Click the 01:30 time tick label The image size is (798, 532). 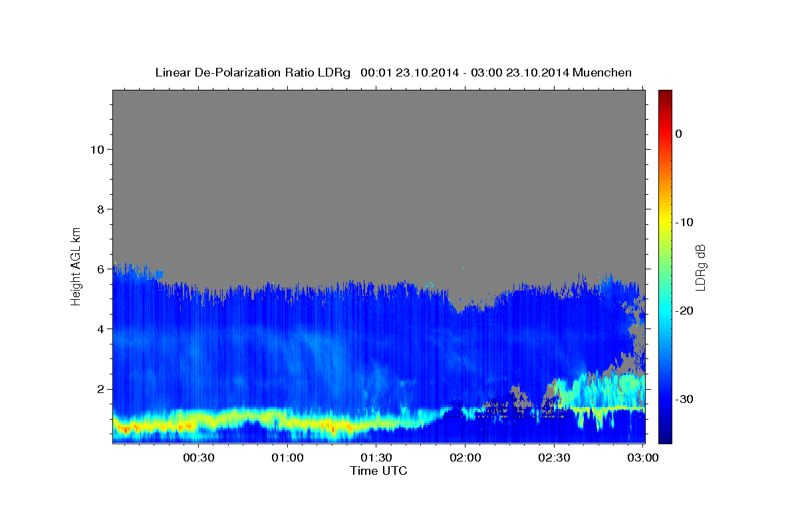[376, 458]
